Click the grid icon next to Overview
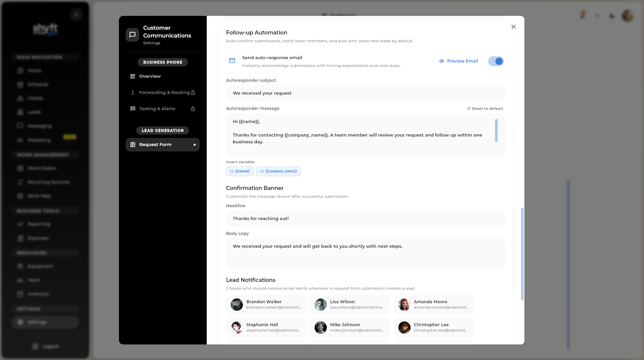Screen dimensions: 644x360 click(x=133, y=76)
